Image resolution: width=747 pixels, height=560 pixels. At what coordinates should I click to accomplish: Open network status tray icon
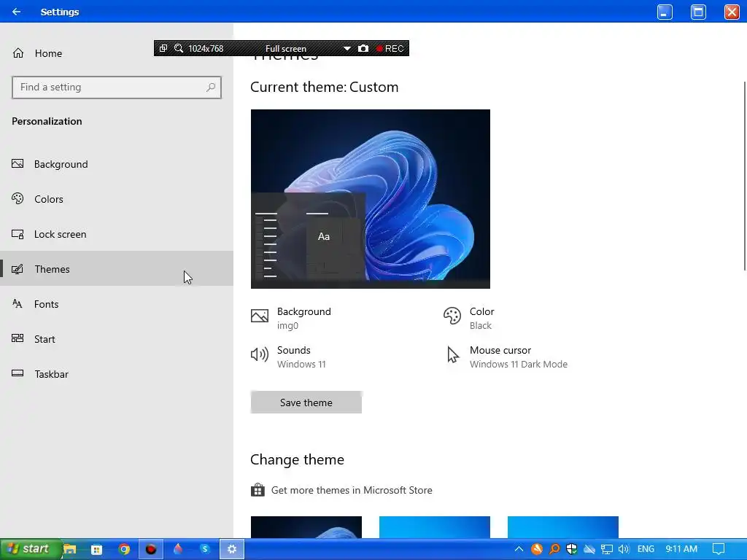pyautogui.click(x=606, y=550)
